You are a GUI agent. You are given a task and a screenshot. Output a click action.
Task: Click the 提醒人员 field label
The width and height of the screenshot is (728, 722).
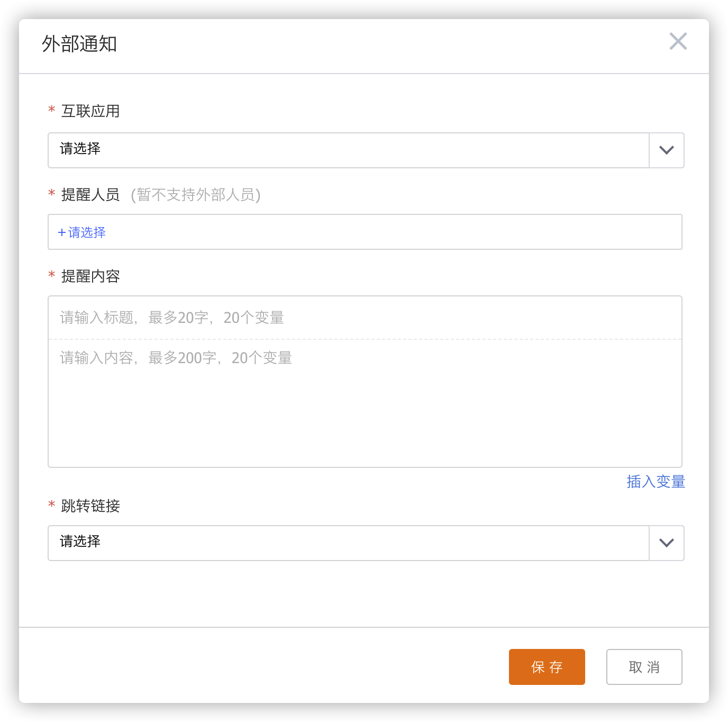point(90,195)
